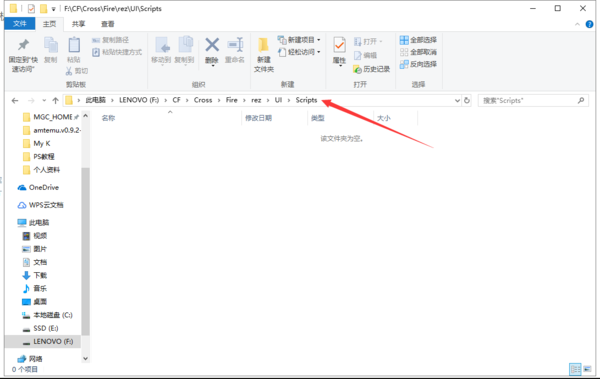Open MGC_HOME folder in sidebar

[x=51, y=117]
